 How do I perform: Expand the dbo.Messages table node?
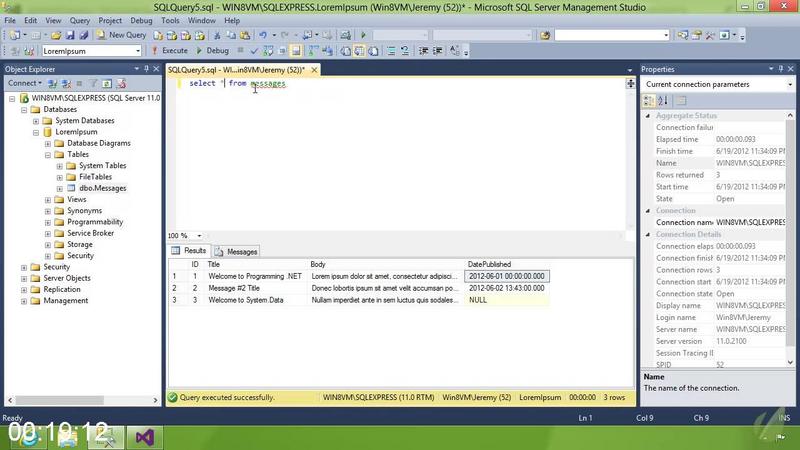pyautogui.click(x=60, y=188)
